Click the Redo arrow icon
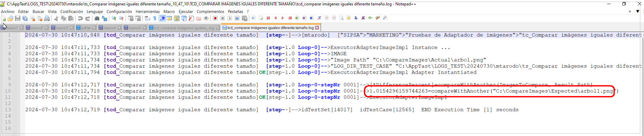The height and width of the screenshot is (136, 644). [88, 18]
